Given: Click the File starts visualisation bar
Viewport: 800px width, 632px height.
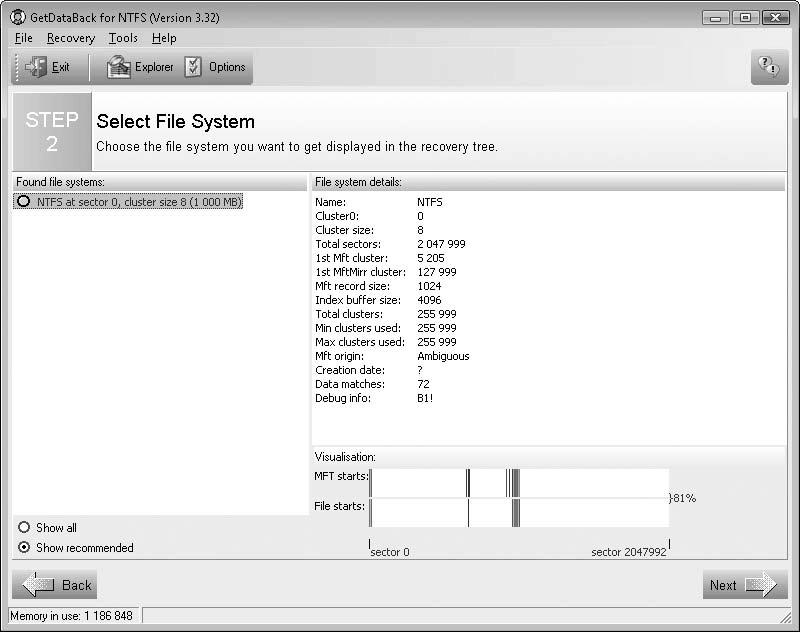Looking at the screenshot, I should point(518,513).
